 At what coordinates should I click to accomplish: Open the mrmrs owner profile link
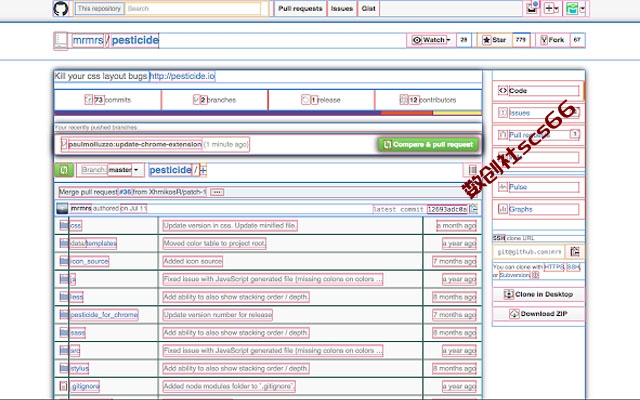tap(88, 40)
